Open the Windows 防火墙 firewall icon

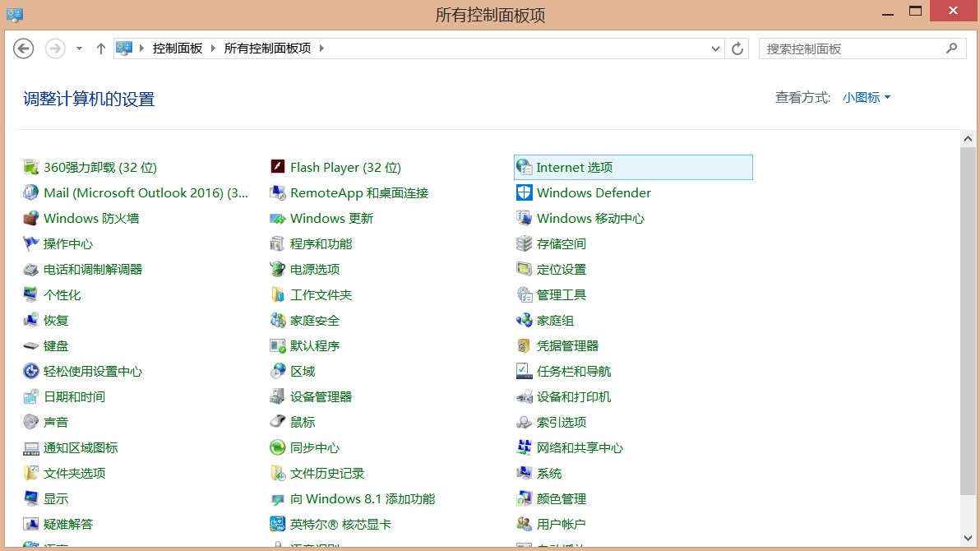[31, 218]
